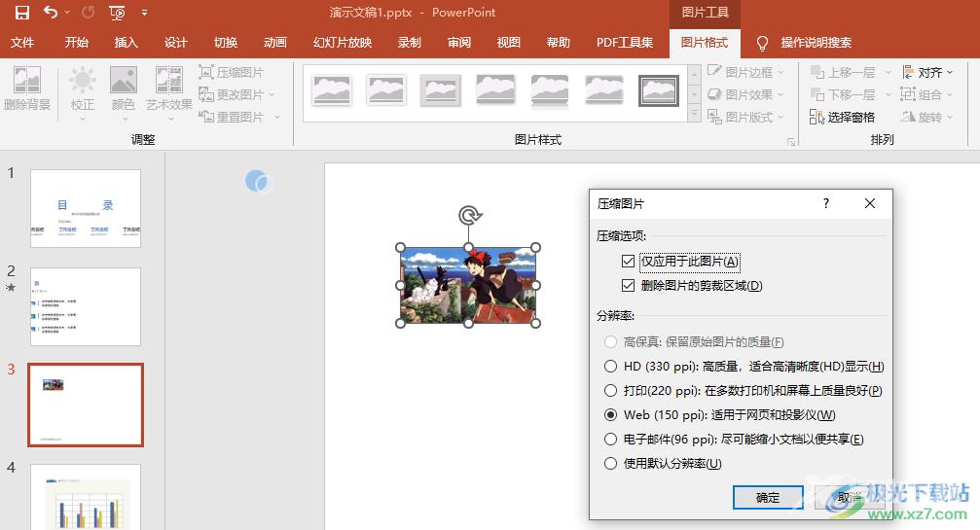Select the 图片格式 tab
The image size is (980, 530).
(705, 43)
